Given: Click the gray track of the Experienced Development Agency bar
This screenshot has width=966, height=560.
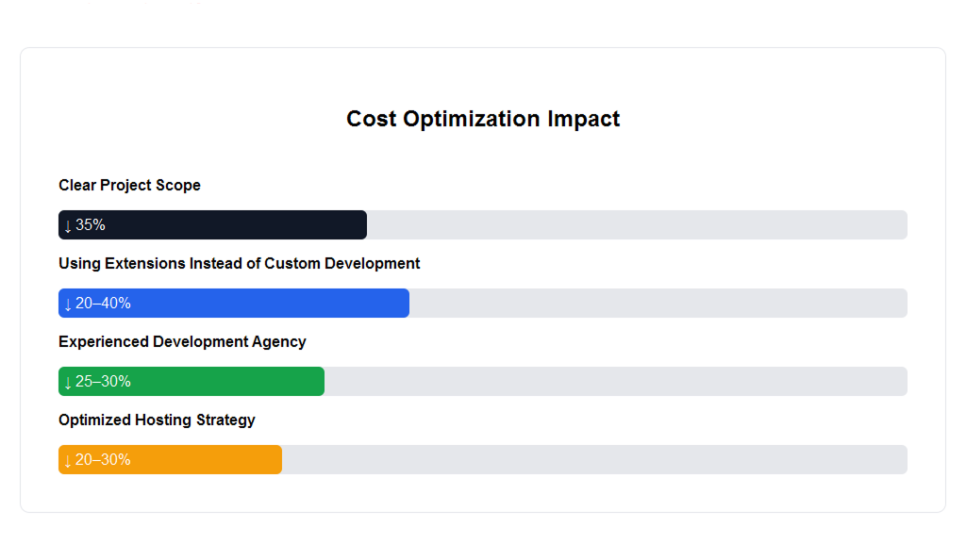Looking at the screenshot, I should tap(615, 382).
